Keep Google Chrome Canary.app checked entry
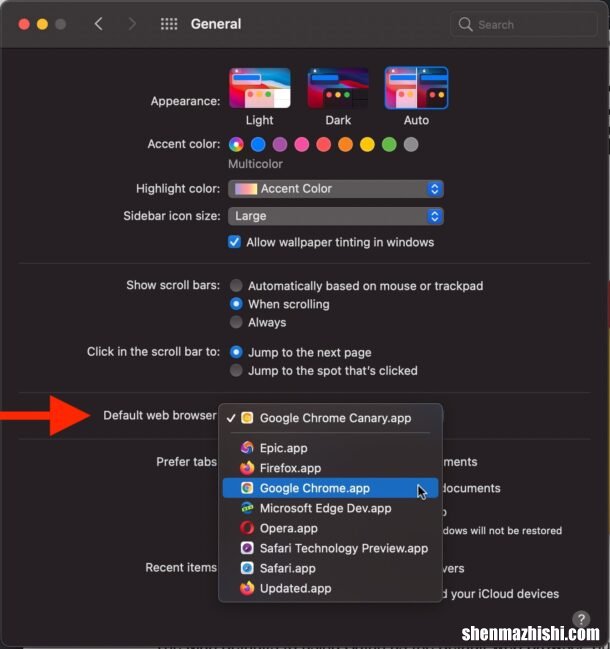 click(330, 418)
